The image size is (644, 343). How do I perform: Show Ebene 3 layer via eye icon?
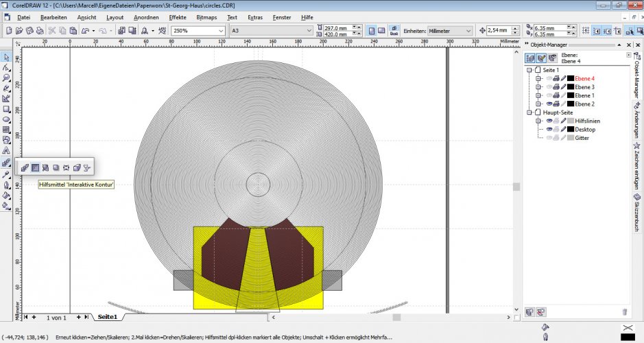pyautogui.click(x=549, y=87)
